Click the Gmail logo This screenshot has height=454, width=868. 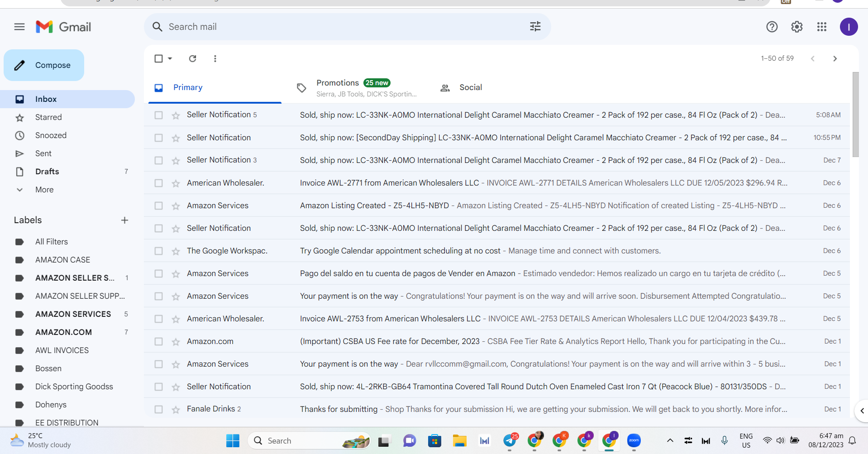tap(63, 27)
